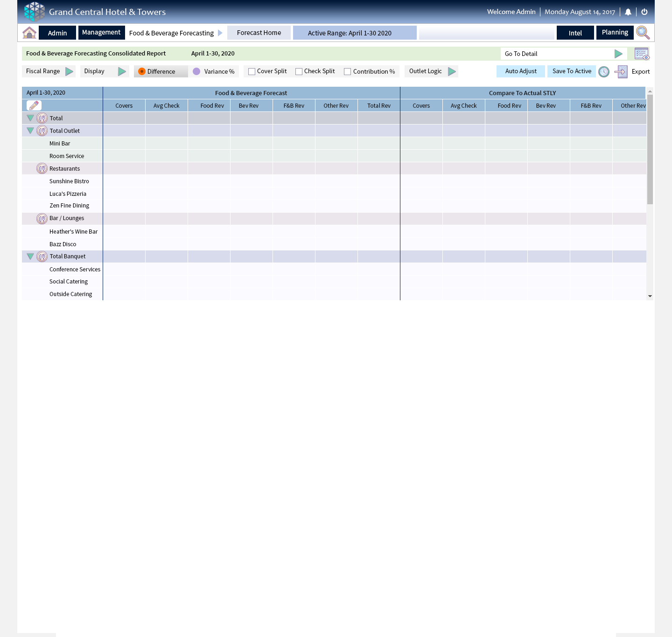Click the Export arrow icon

(621, 72)
